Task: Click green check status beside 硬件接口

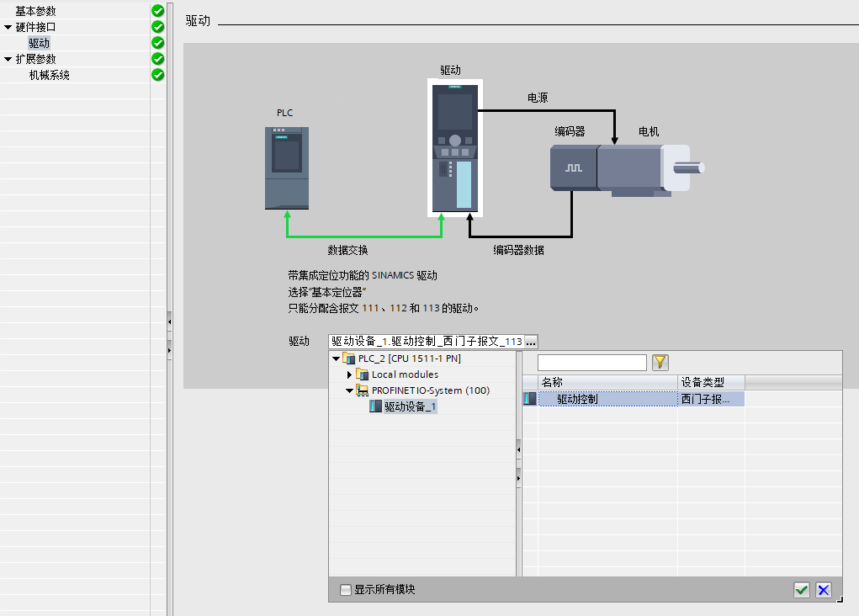Action: tap(158, 27)
